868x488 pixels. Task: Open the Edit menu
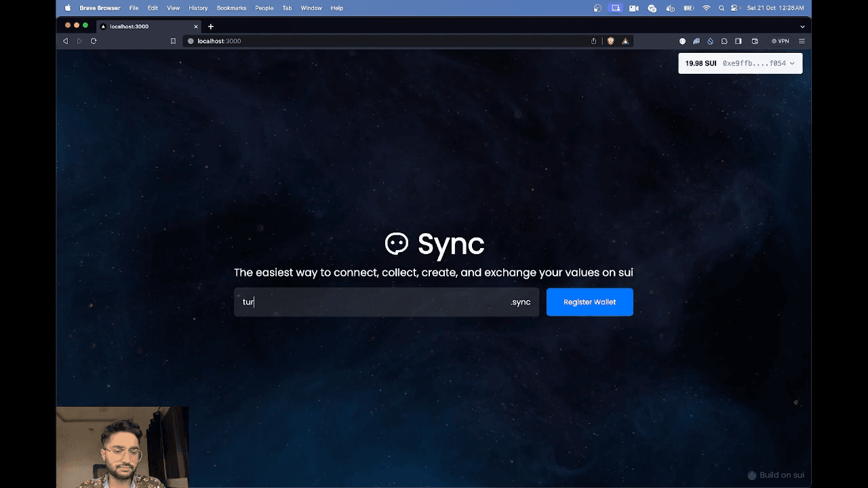tap(153, 8)
